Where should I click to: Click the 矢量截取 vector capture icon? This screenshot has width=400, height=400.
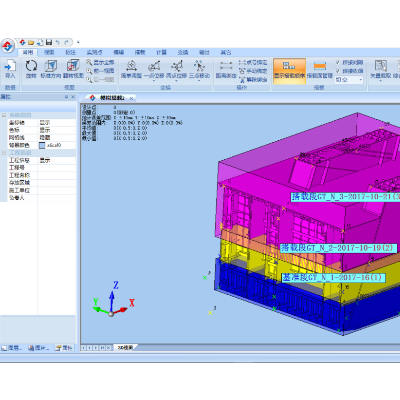tap(380, 67)
